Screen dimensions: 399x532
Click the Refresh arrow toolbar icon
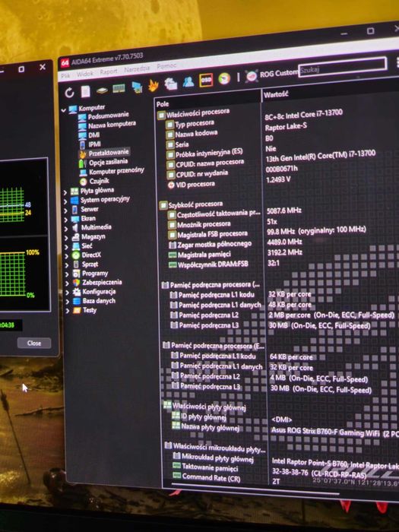(70, 93)
